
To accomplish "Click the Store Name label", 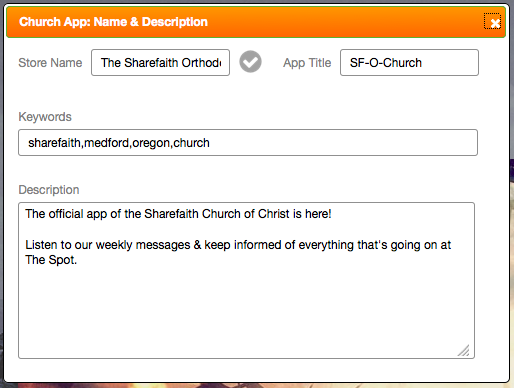I will click(50, 63).
